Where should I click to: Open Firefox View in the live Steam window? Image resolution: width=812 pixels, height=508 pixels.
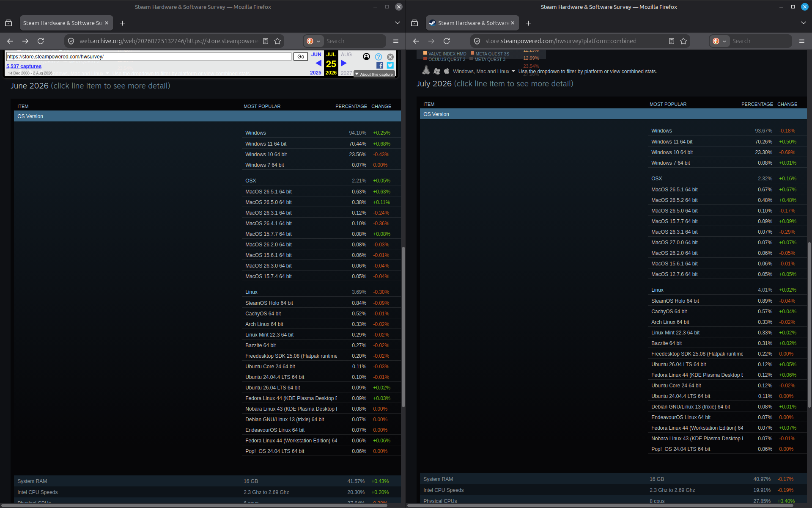414,23
